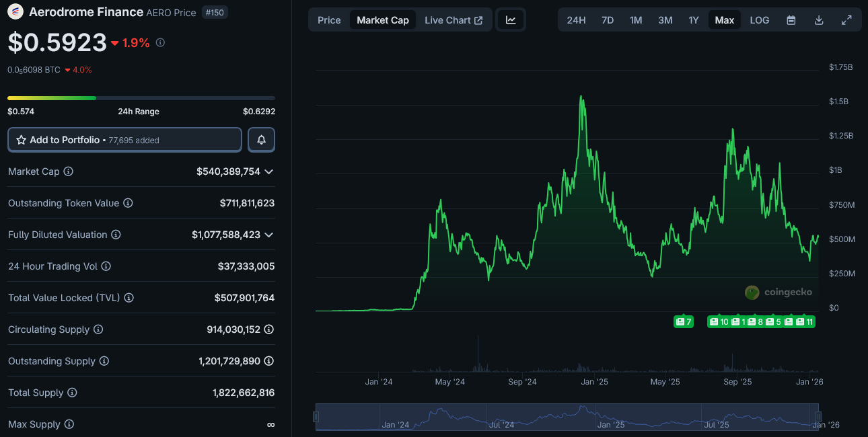Click the Aerodrome Finance token logo

[x=15, y=12]
